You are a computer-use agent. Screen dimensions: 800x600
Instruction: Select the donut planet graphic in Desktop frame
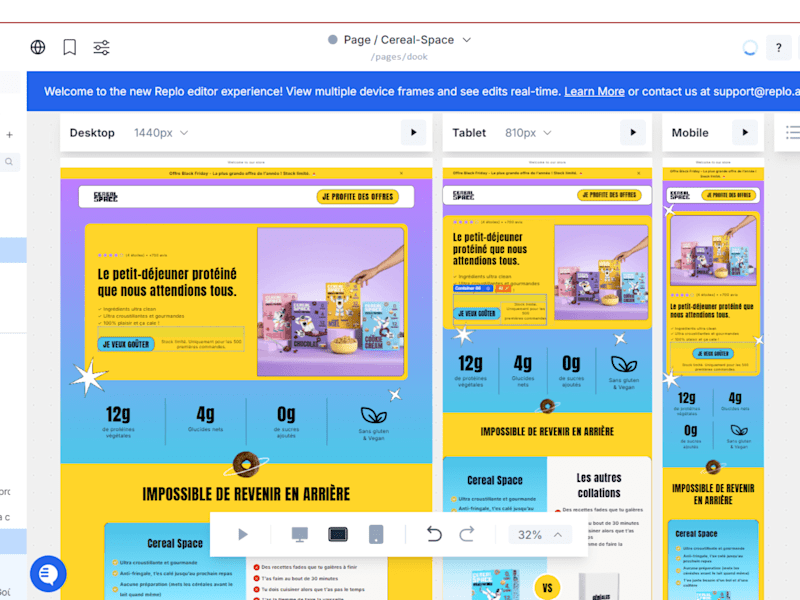(246, 465)
